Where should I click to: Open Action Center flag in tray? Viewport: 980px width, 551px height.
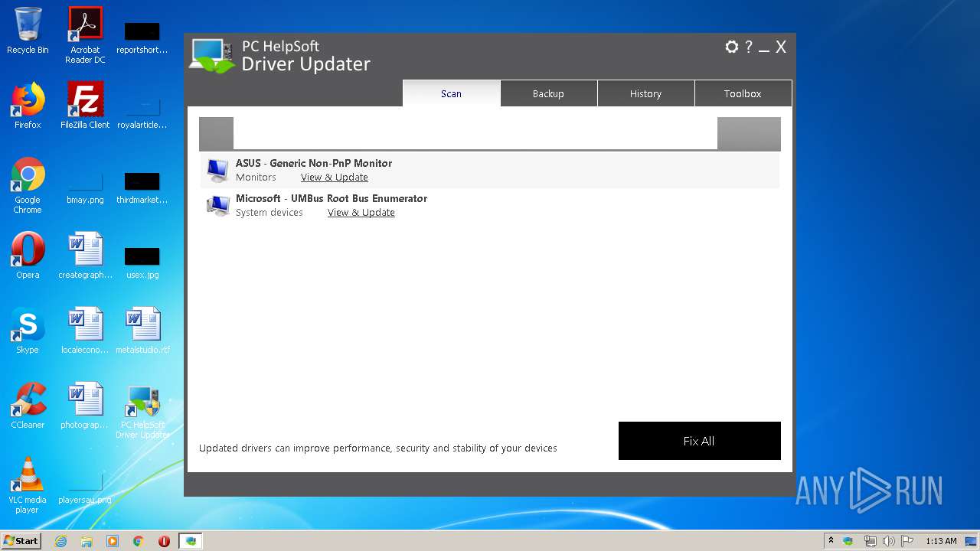(906, 541)
